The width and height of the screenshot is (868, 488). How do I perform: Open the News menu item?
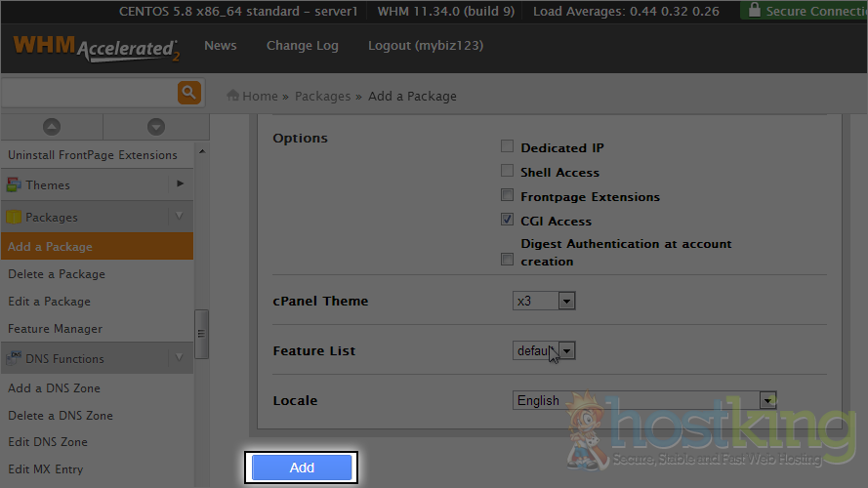[220, 46]
